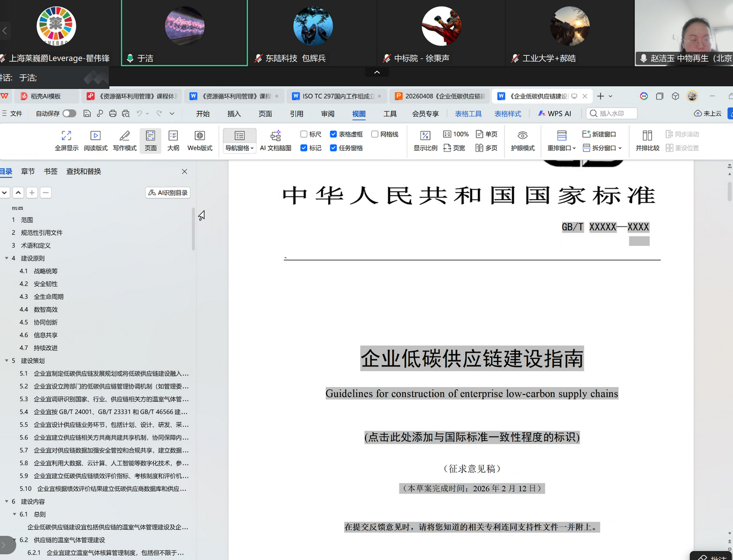The height and width of the screenshot is (560, 733).
Task: Disable the 表格虚框 table gridlines checkbox
Action: point(334,134)
